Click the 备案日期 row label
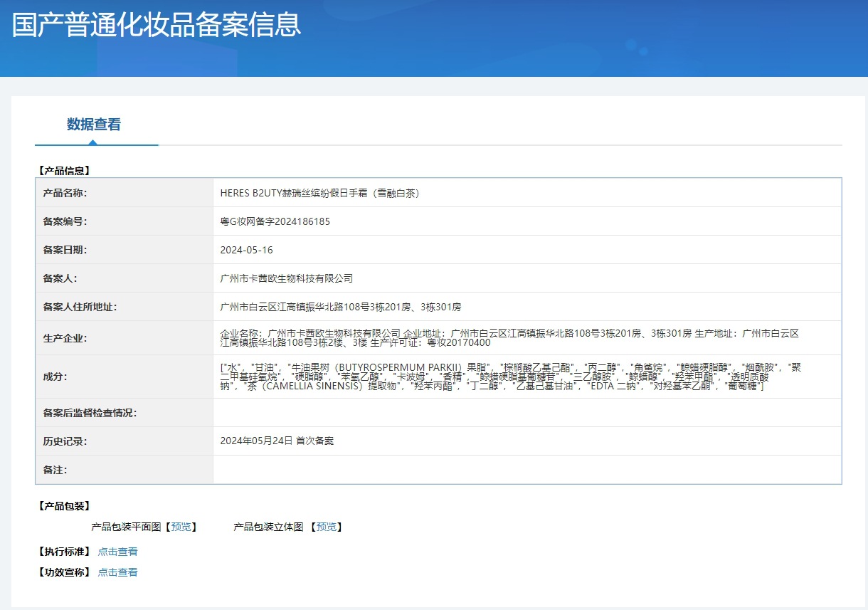The image size is (868, 610). click(65, 250)
